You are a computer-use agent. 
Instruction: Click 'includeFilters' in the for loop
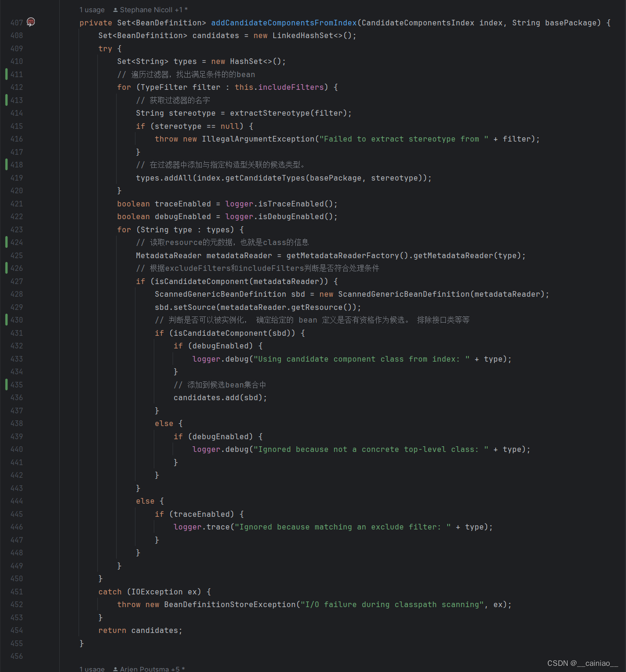click(291, 87)
